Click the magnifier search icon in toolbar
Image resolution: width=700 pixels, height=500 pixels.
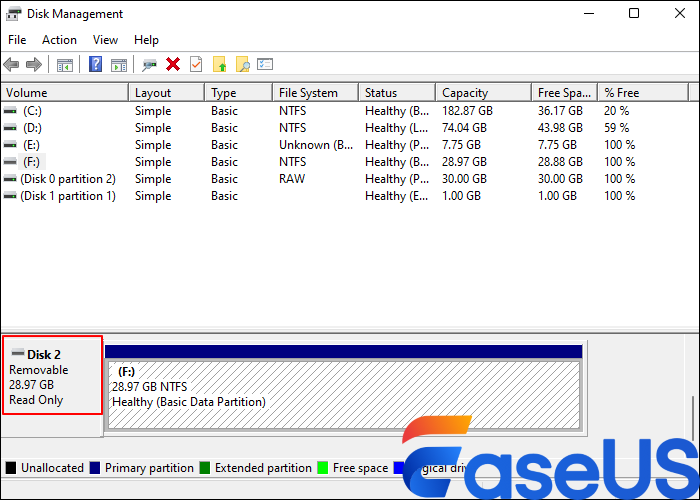[243, 65]
